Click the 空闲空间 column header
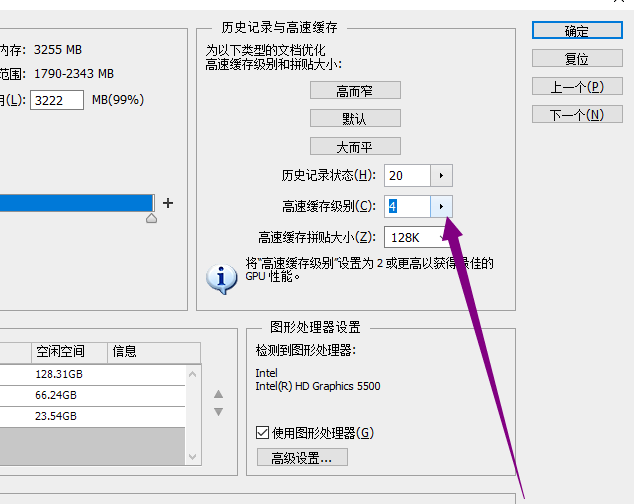Screen dimensions: 634x504 pyautogui.click(x=70, y=352)
